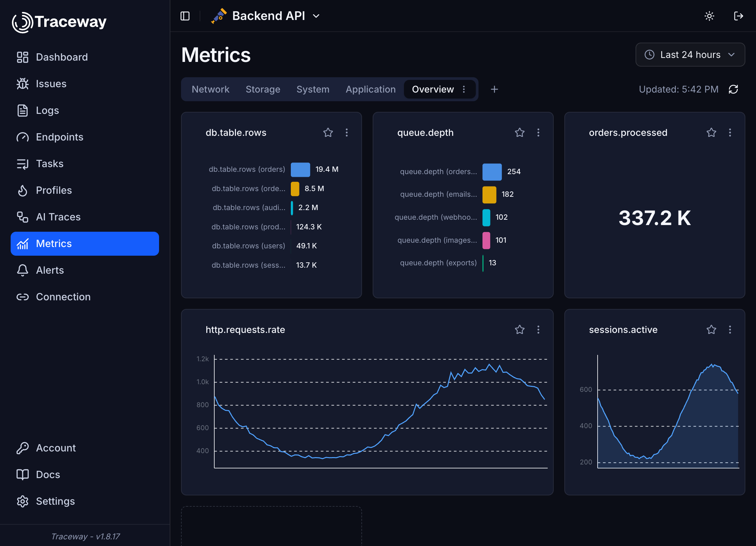The width and height of the screenshot is (756, 546).
Task: Click the Dashboard grid icon
Action: tap(23, 57)
